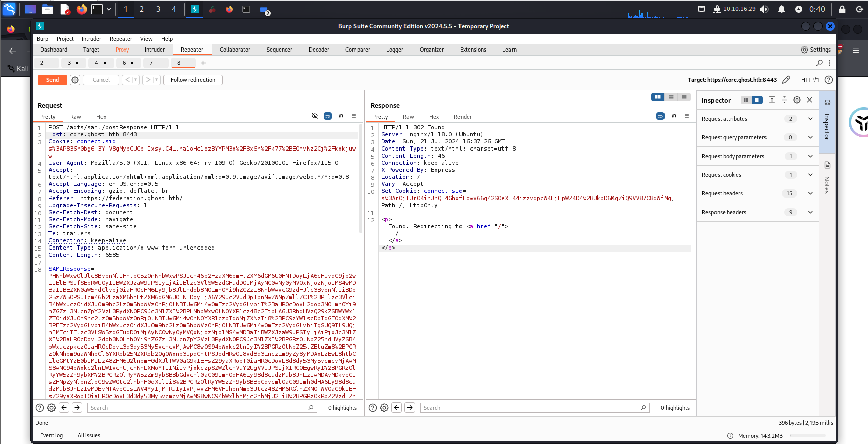Click the request settings gear beside Send
Screen dimensions: 868x444
tap(75, 80)
